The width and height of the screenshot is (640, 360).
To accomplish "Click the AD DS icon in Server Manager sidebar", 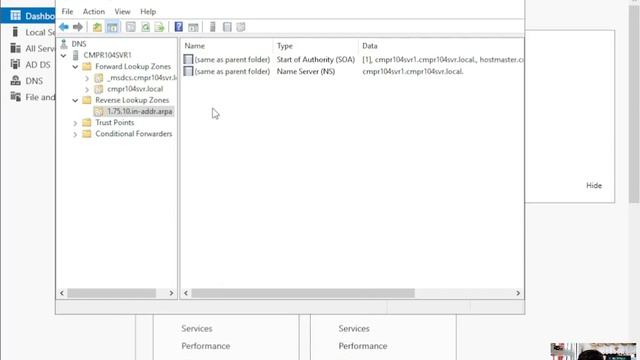I will [16, 64].
